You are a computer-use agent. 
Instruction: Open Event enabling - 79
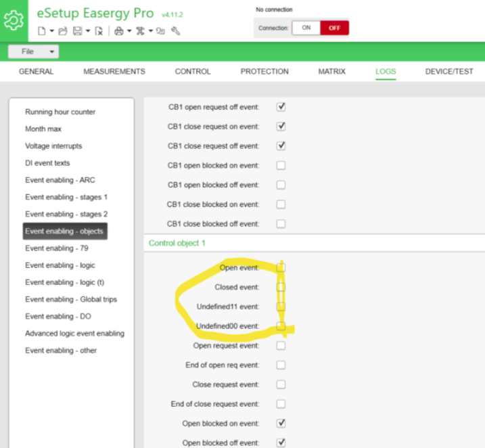click(57, 248)
